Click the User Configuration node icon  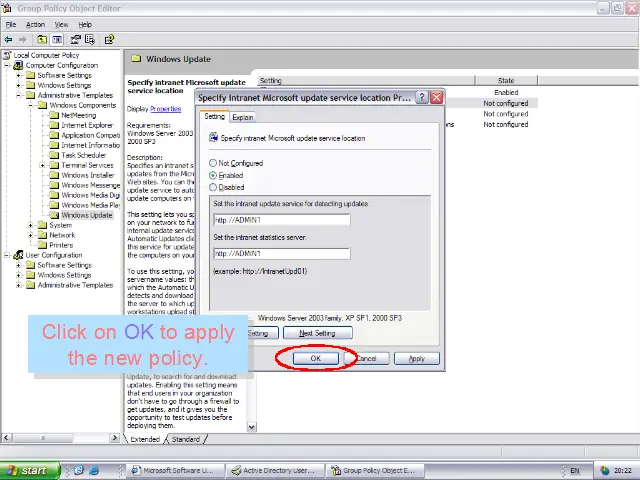18,255
